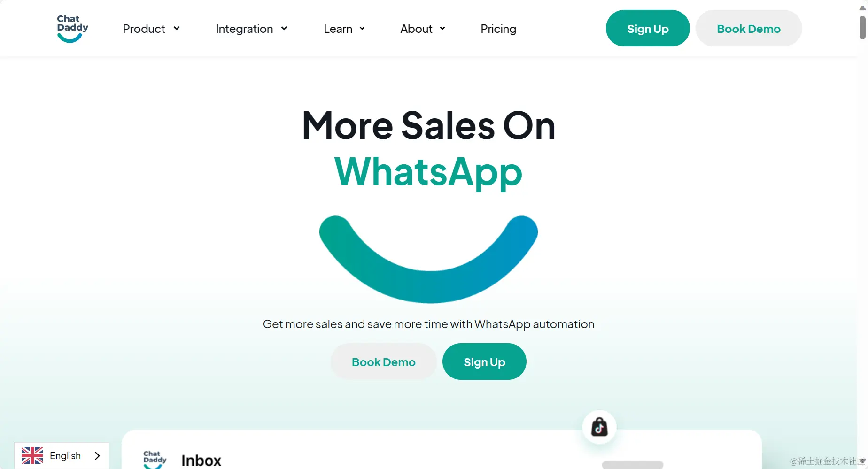The width and height of the screenshot is (868, 469).
Task: Click the Sign Up button in the header
Action: (x=648, y=28)
